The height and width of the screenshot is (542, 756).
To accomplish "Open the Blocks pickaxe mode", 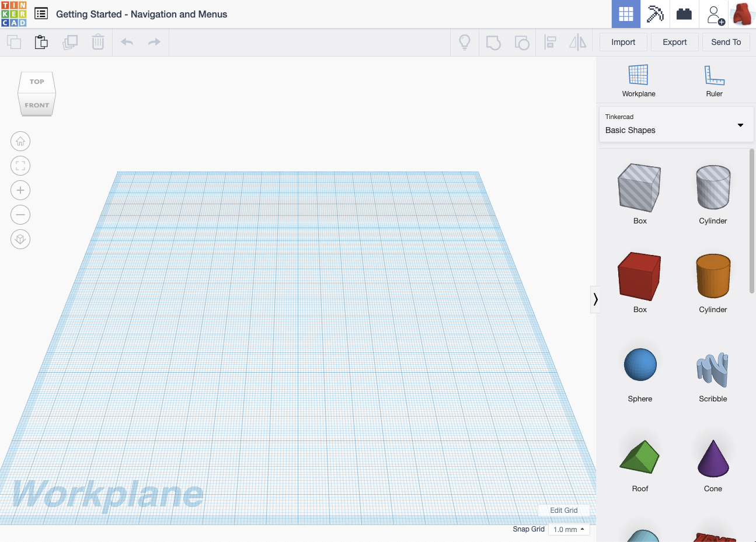I will pos(655,14).
